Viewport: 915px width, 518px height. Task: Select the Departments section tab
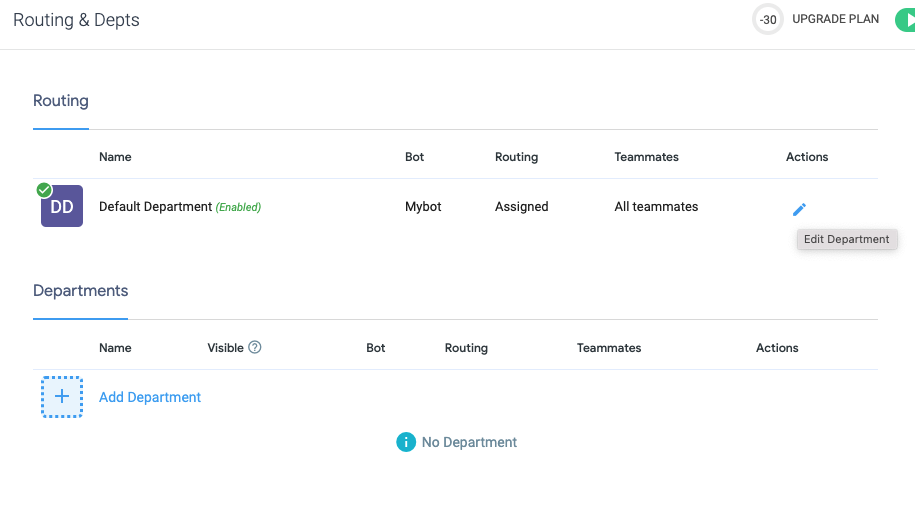[x=80, y=291]
